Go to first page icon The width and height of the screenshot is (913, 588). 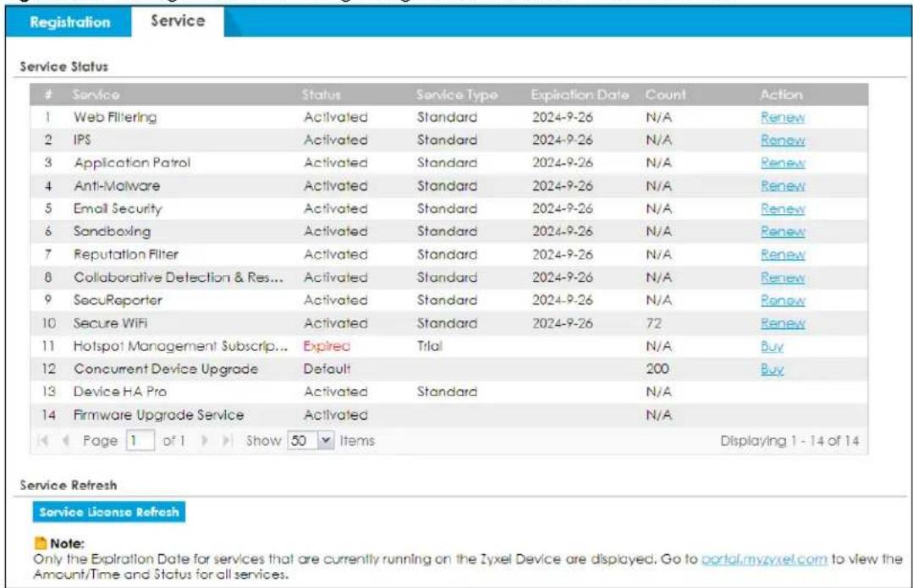(x=43, y=441)
